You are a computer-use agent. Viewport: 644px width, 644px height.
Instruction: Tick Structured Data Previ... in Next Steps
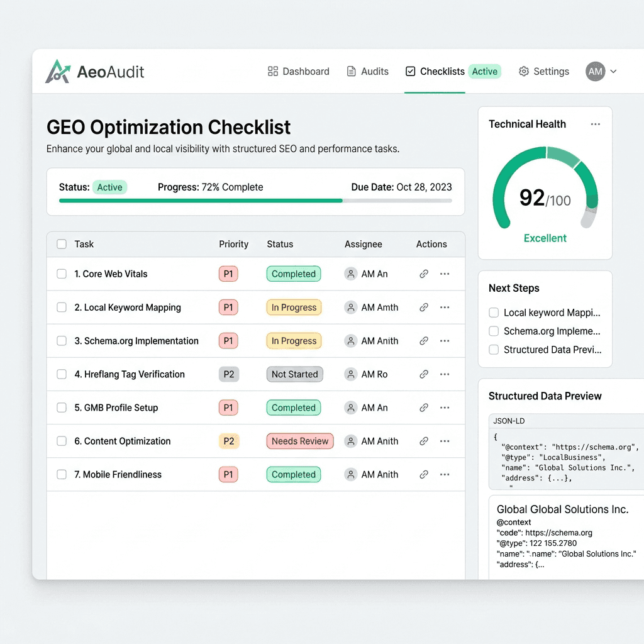494,350
